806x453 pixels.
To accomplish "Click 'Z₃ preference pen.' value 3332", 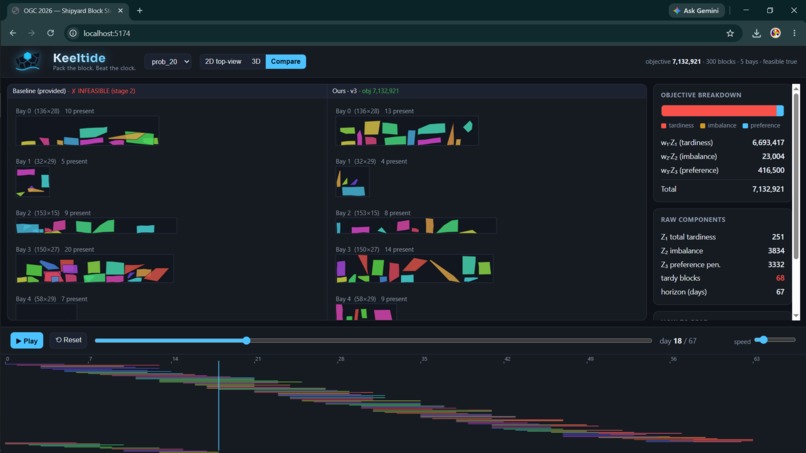I will click(x=776, y=265).
